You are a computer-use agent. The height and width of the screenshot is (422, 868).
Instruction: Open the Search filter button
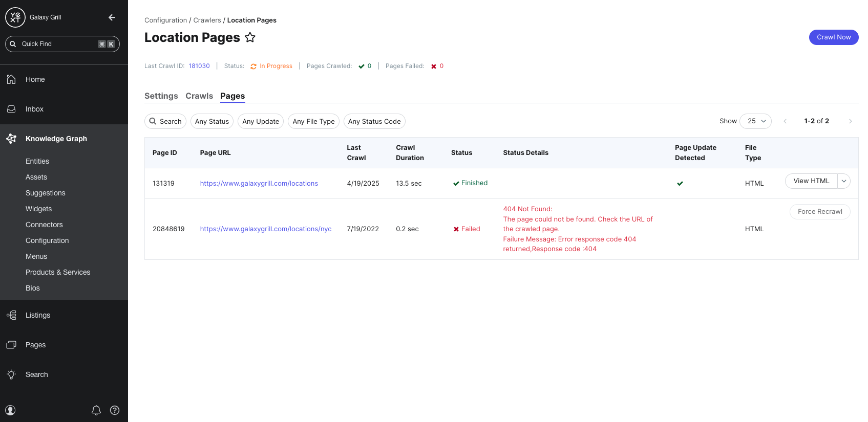point(165,121)
